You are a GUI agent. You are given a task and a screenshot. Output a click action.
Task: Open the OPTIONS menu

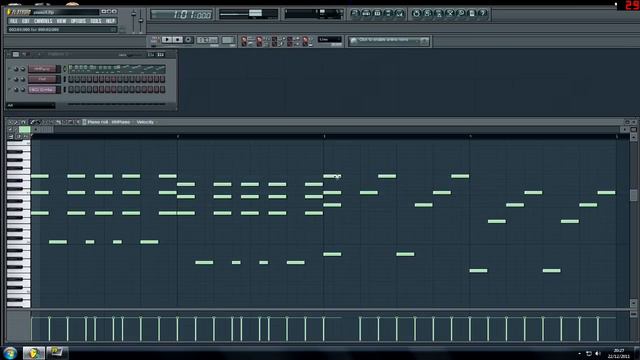pos(78,21)
